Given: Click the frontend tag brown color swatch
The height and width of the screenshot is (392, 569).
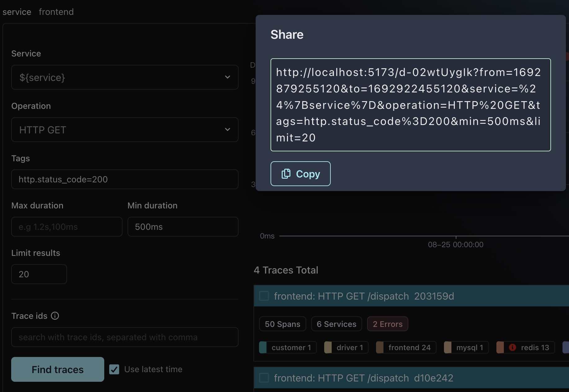Looking at the screenshot, I should click(x=380, y=347).
